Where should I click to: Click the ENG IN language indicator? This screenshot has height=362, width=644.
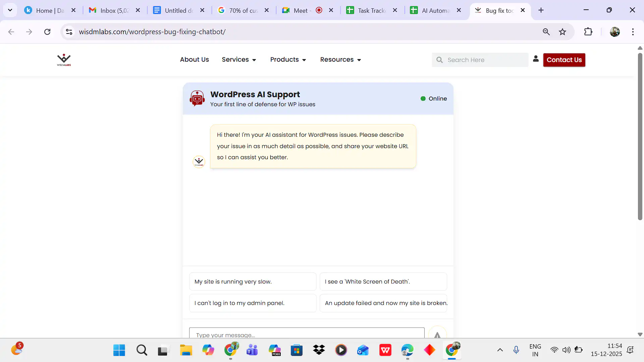point(535,350)
